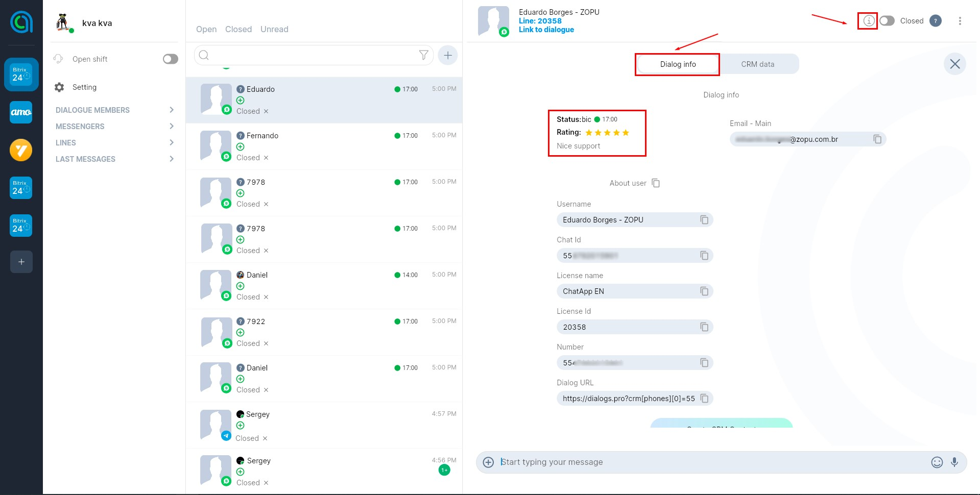The height and width of the screenshot is (495, 980).
Task: Switch to the CRM data tab
Action: [x=757, y=64]
